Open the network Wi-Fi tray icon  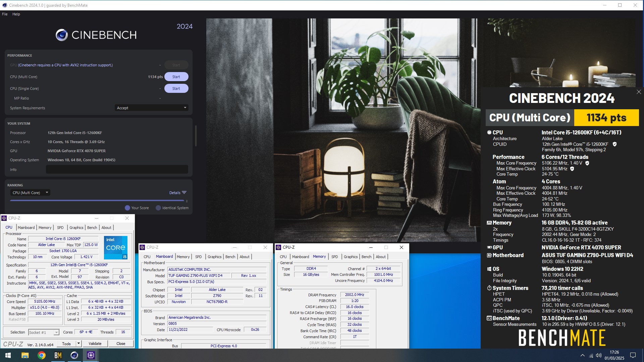(591, 356)
